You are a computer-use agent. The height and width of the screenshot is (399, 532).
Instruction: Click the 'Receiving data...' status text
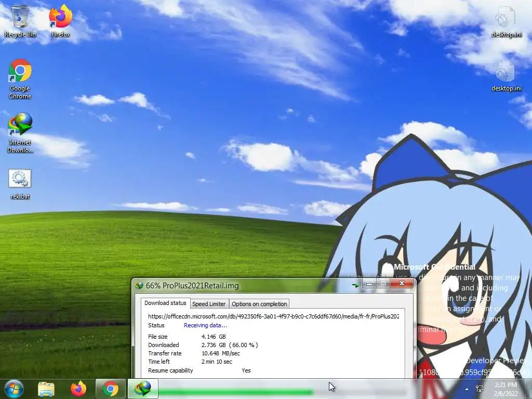(205, 325)
